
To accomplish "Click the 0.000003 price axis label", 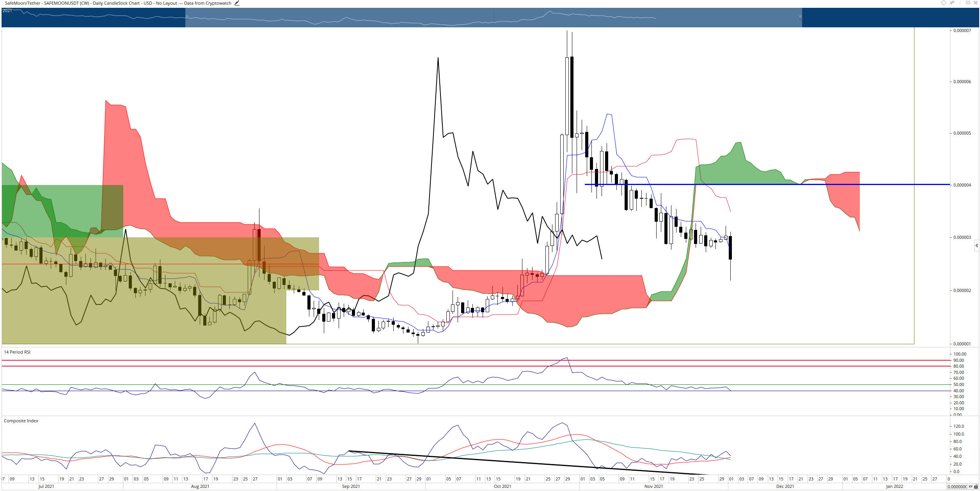I will (962, 237).
